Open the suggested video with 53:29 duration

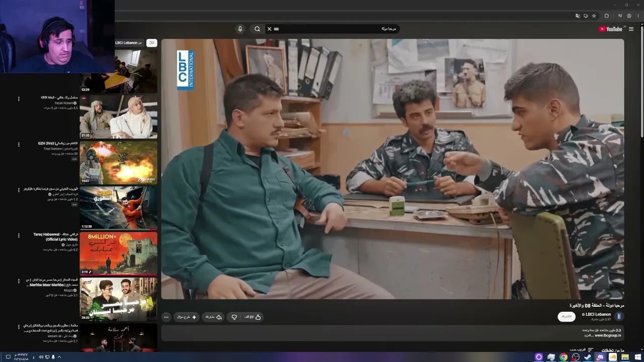[x=119, y=71]
